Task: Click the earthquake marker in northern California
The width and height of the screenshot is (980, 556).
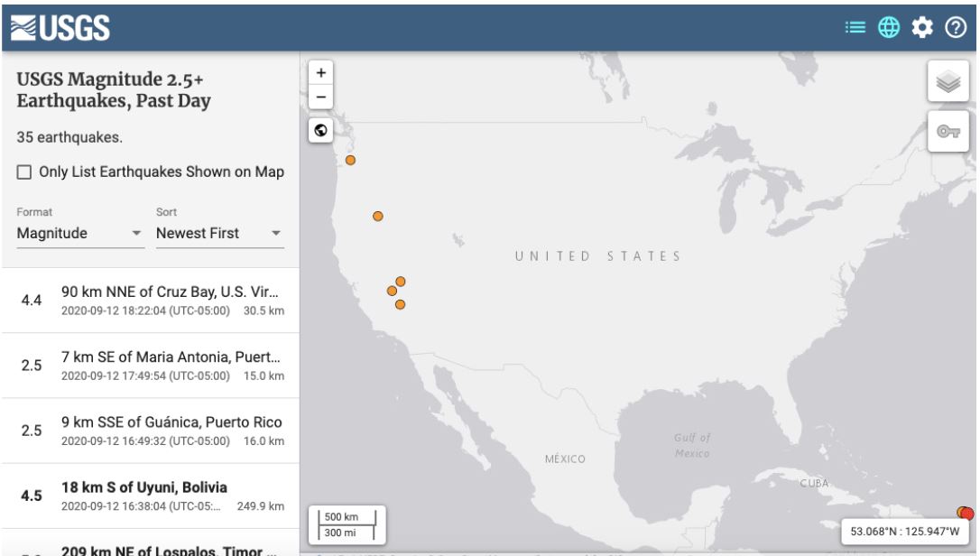Action: click(377, 217)
